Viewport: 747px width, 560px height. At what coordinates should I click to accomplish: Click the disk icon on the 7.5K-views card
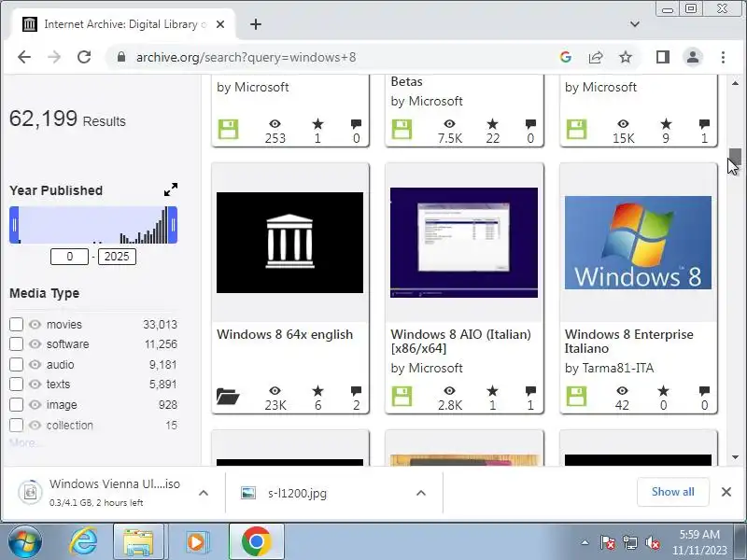(402, 129)
